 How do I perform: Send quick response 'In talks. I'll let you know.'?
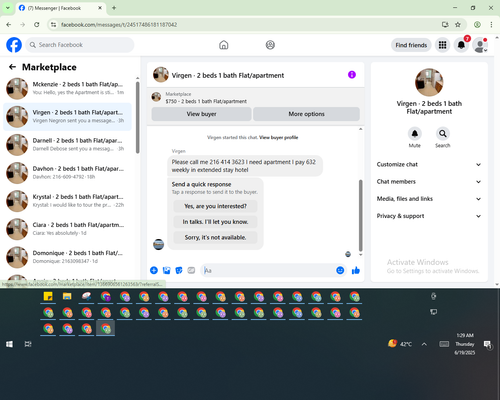coord(215,222)
